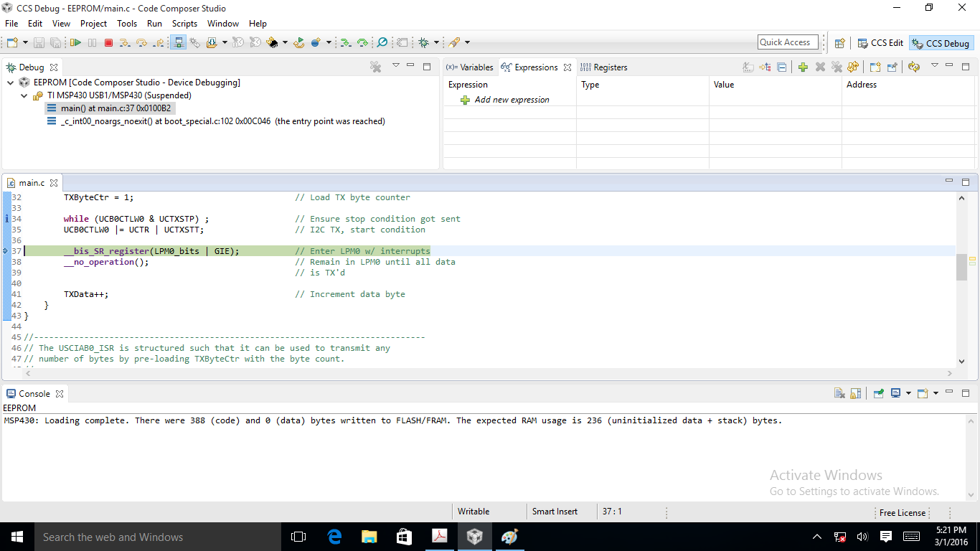Open the Debug view menu triangle
Image resolution: width=980 pixels, height=551 pixels.
tap(395, 66)
